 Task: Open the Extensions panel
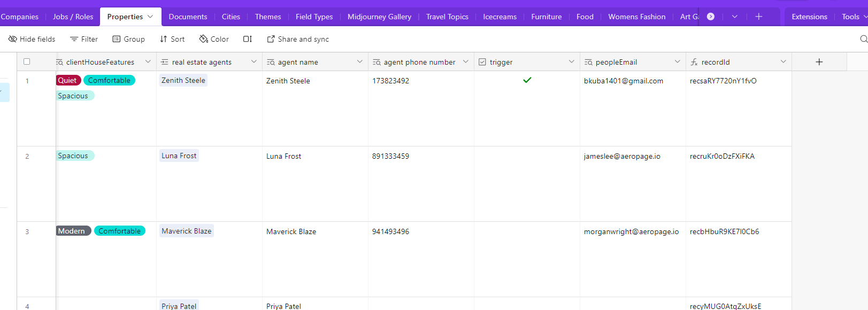pos(809,17)
